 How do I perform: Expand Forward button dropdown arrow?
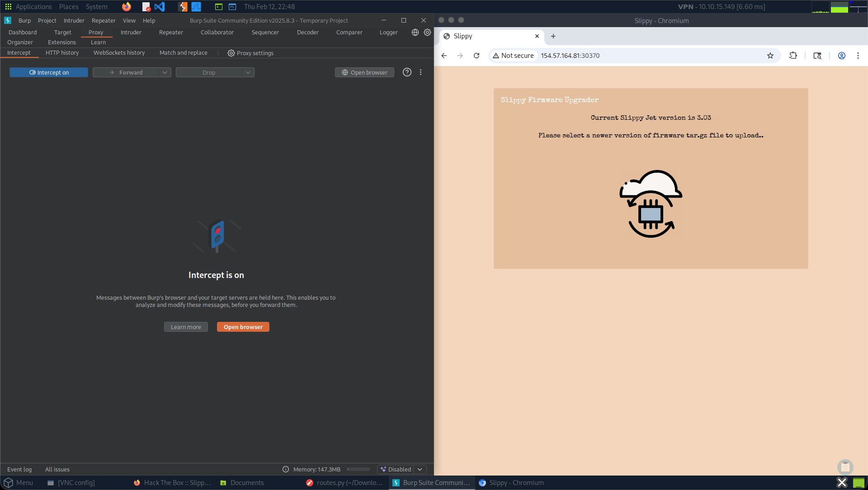pos(165,72)
